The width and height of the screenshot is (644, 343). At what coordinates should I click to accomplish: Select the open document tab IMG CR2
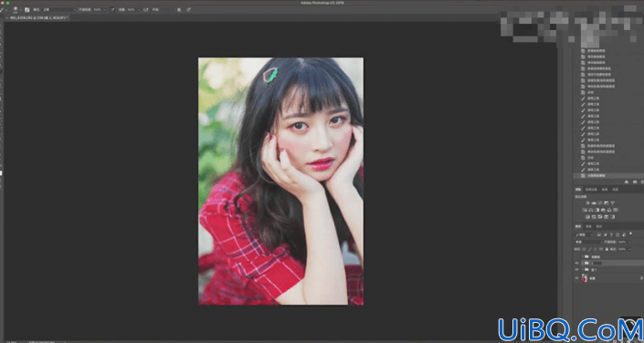tap(37, 17)
